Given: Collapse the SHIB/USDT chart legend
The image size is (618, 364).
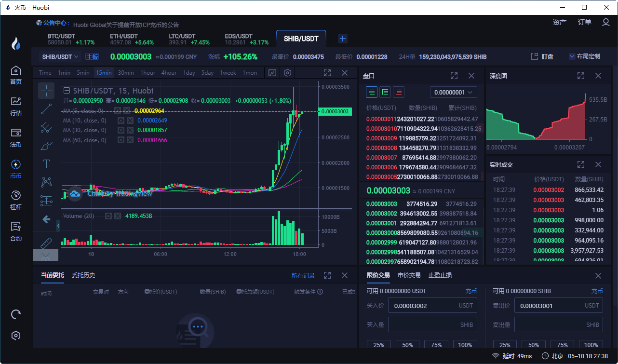Looking at the screenshot, I should pos(67,90).
